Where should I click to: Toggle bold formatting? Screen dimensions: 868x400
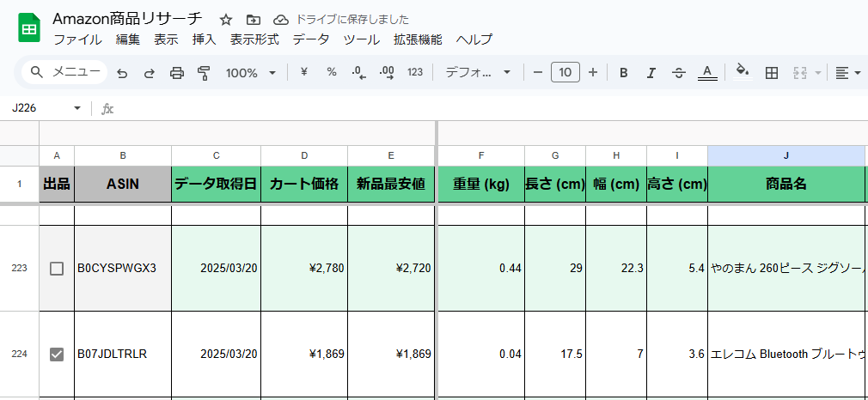(x=624, y=72)
